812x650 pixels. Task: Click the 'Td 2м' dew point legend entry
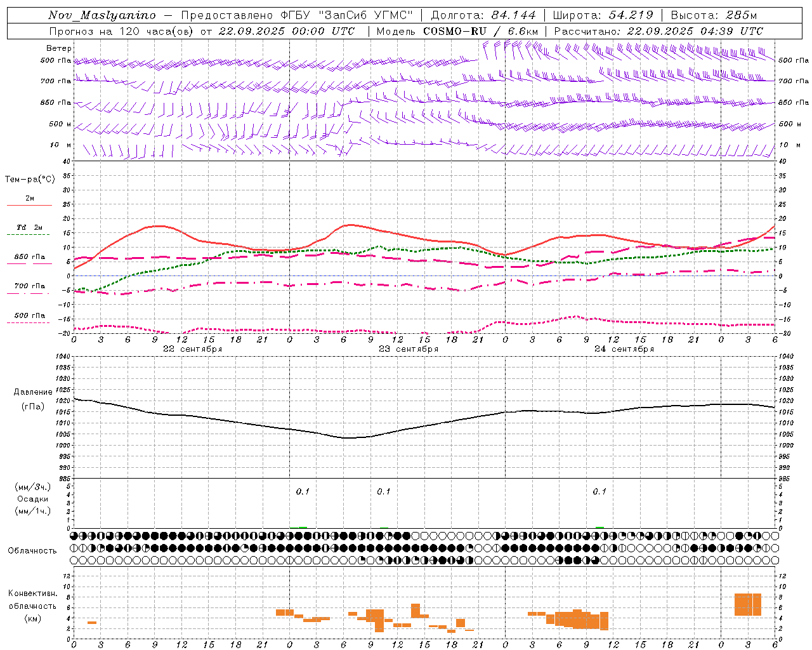[29, 227]
